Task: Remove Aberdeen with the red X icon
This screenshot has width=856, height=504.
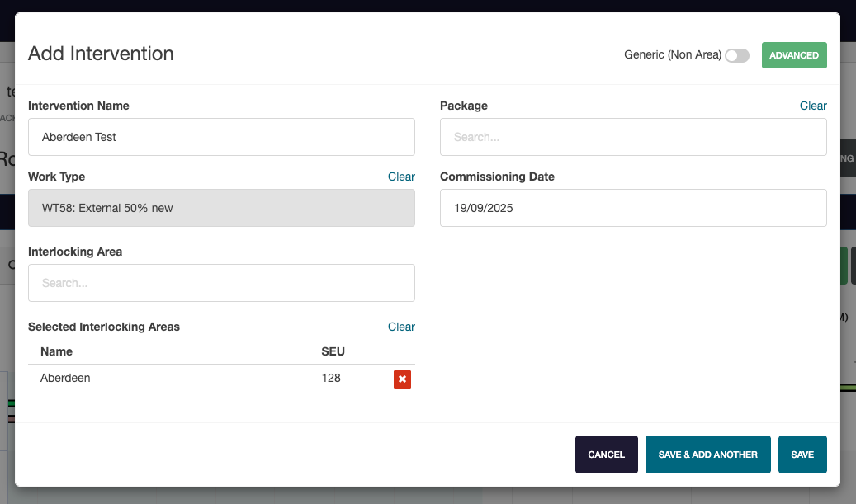Action: click(402, 379)
